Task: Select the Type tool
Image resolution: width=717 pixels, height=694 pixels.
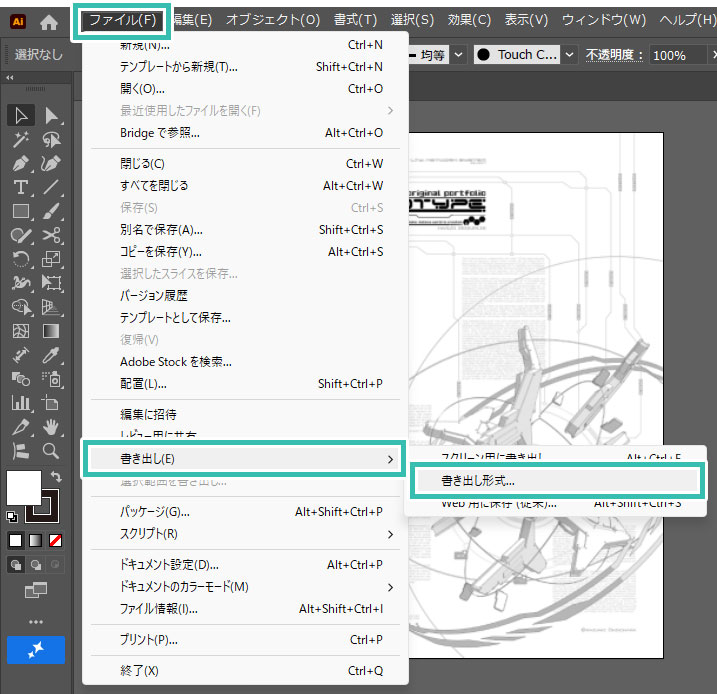Action: [20, 187]
